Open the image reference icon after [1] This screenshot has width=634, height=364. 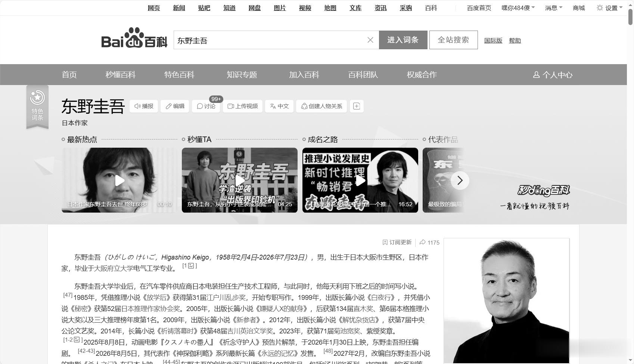tap(191, 266)
